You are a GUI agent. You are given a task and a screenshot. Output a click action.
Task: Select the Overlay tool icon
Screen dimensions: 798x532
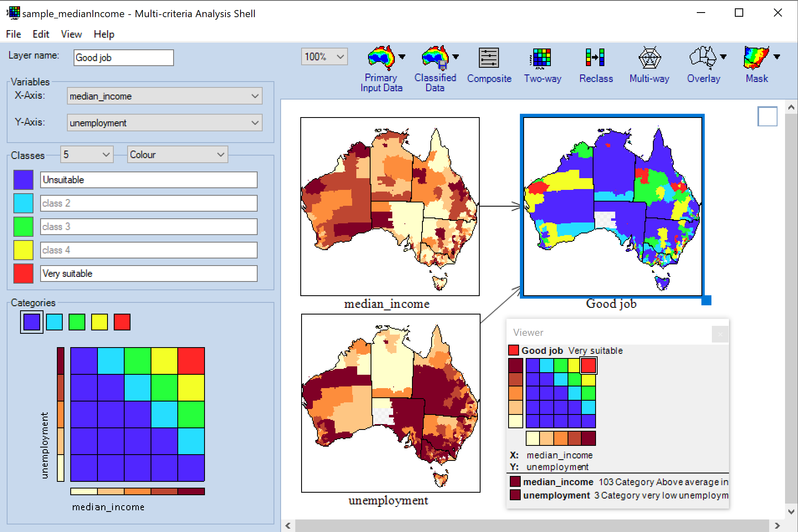(x=703, y=58)
